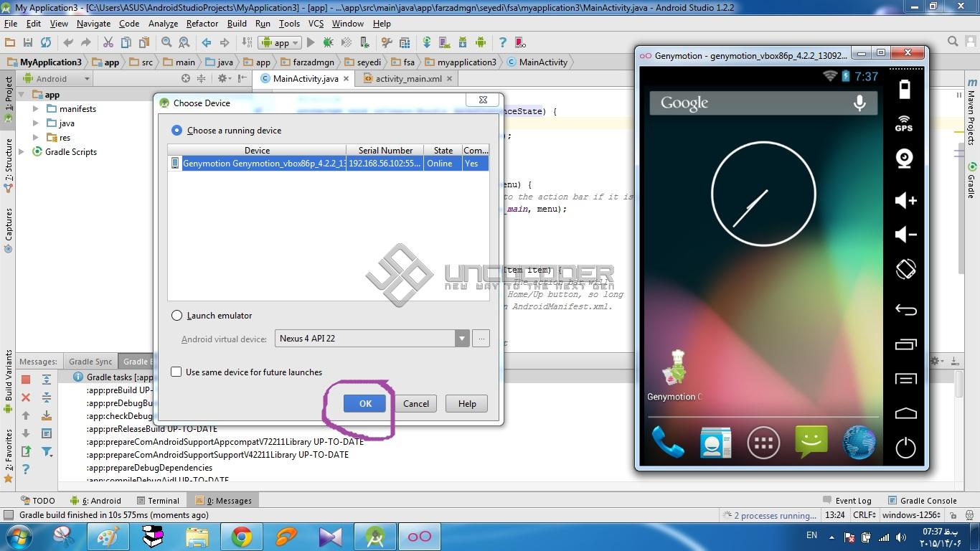
Task: Open the AVD Manager toolbar icon
Action: point(444,42)
